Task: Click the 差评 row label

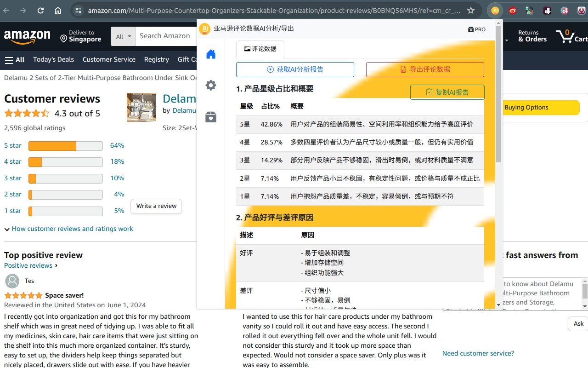Action: tap(247, 291)
